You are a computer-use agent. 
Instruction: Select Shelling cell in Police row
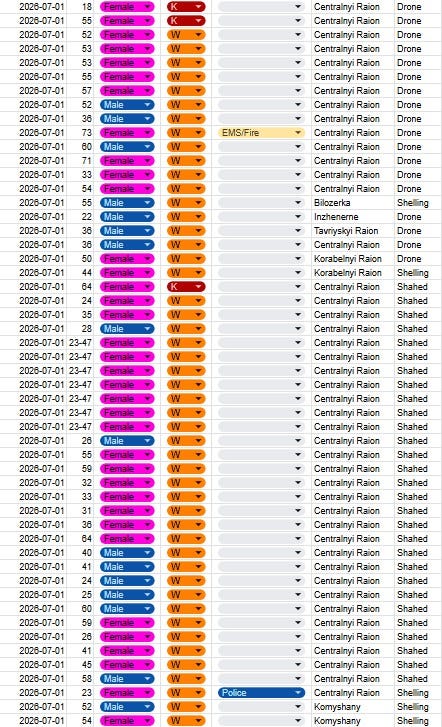tap(417, 693)
